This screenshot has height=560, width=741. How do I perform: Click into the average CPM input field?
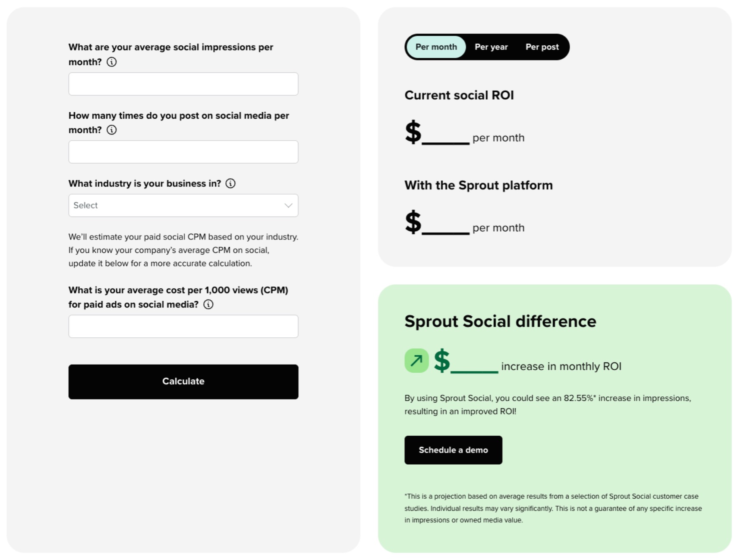coord(183,327)
